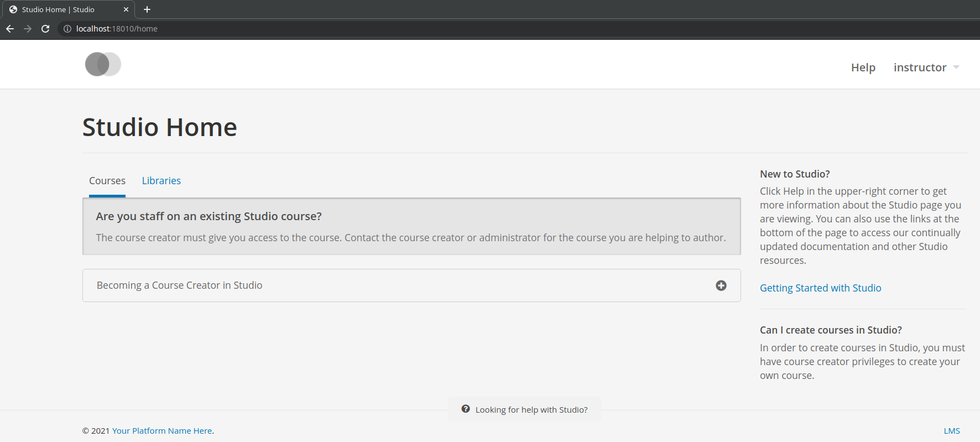
Task: Open a new browser tab
Action: 147,9
